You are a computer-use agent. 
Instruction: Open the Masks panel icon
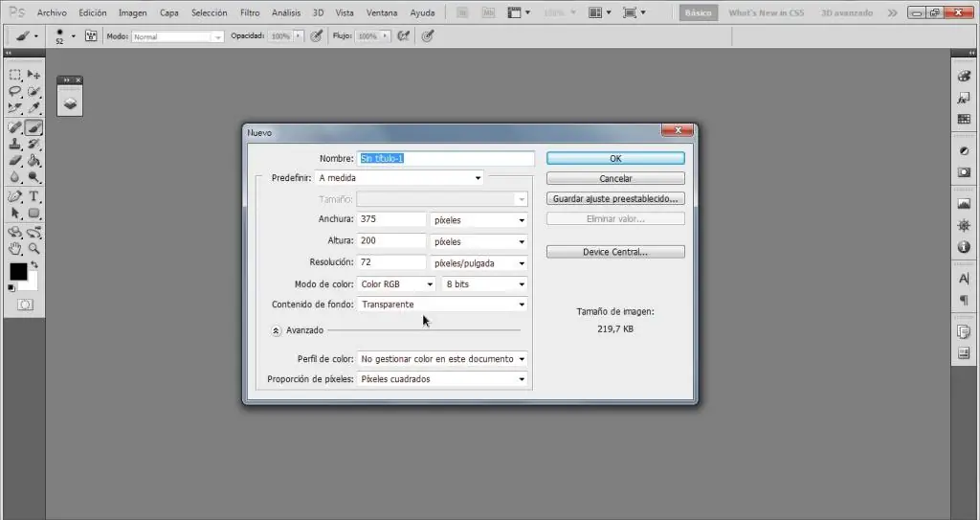coord(964,172)
